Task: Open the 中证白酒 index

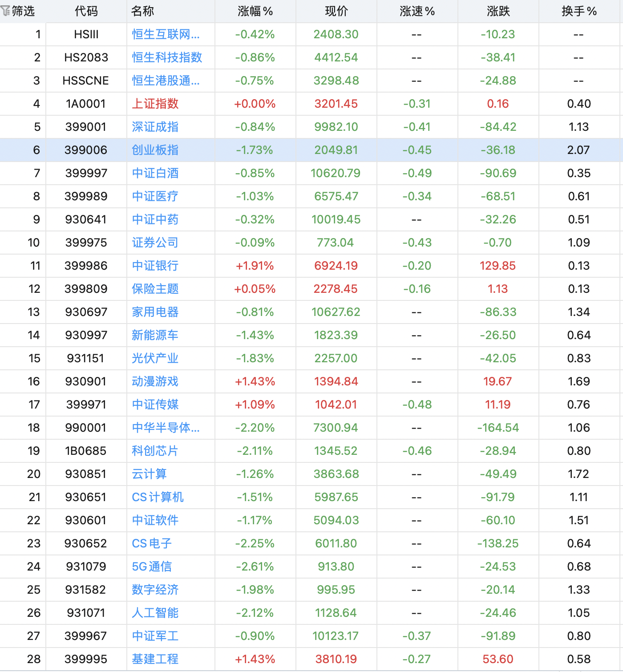Action: pyautogui.click(x=155, y=173)
